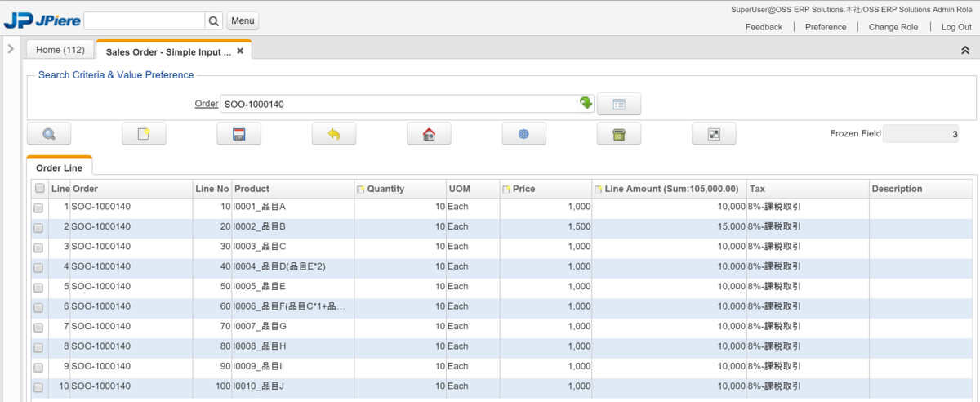Viewport: 980px width, 402px height.
Task: Click the magnifier search button in toolbar
Action: tap(49, 134)
